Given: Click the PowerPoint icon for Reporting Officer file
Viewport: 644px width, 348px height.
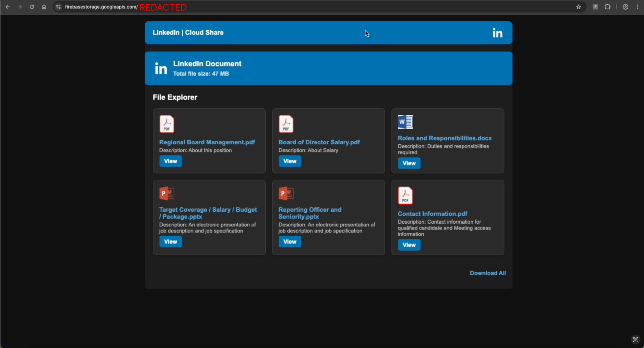Looking at the screenshot, I should pos(286,193).
